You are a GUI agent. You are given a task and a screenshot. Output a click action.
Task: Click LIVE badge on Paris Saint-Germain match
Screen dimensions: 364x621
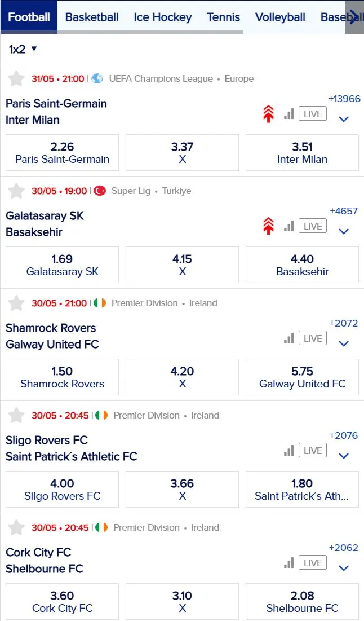[313, 114]
